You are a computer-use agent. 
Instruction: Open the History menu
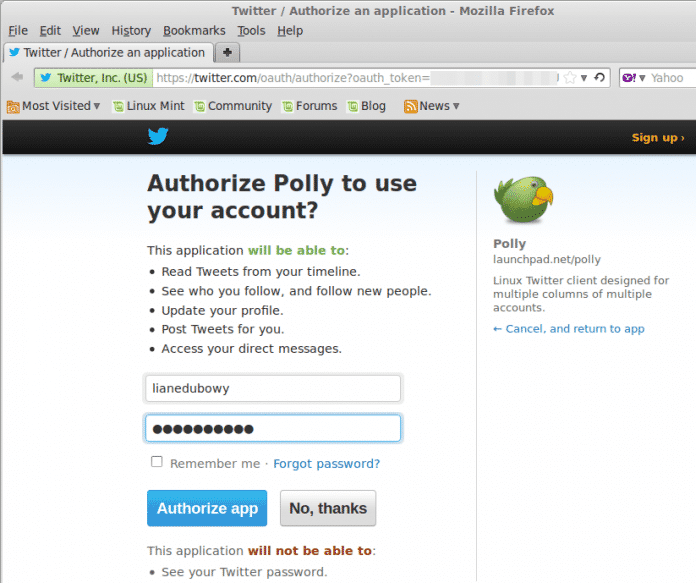coord(131,30)
